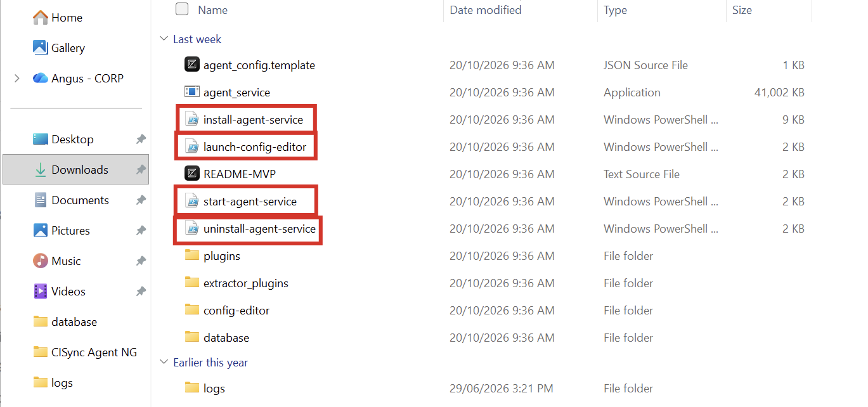Collapse the Last week group

tap(164, 39)
